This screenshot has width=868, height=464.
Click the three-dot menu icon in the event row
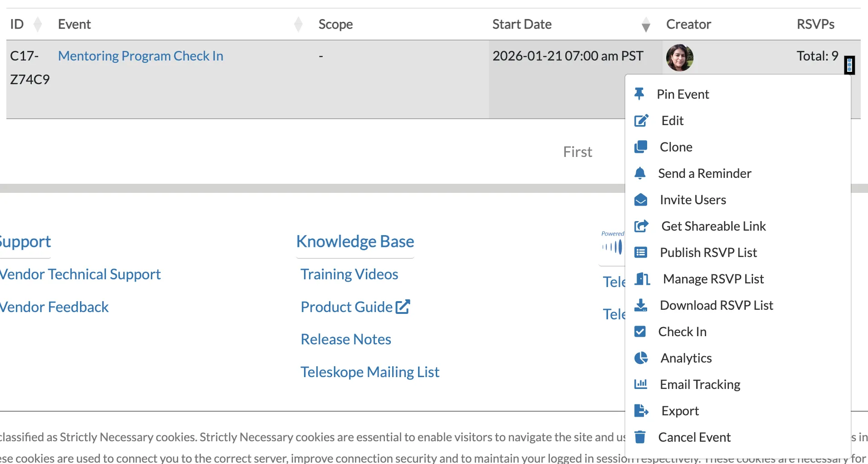[849, 65]
